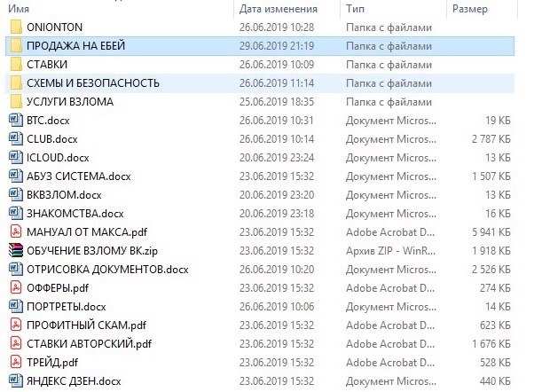Click the Word icon of BTC.docx
534x392 pixels.
pyautogui.click(x=16, y=120)
